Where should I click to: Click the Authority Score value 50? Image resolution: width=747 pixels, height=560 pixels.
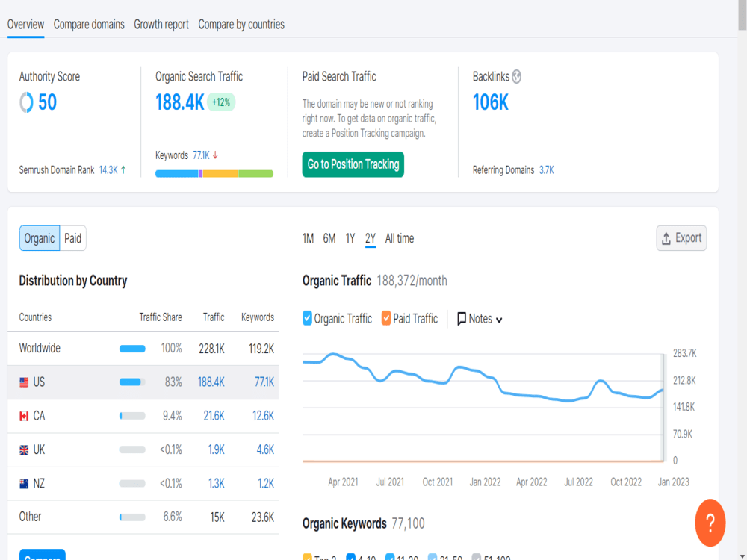[47, 102]
